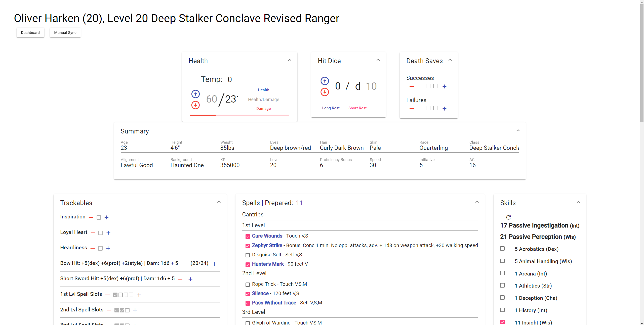
Task: Click the Manual Sync button
Action: [x=65, y=33]
